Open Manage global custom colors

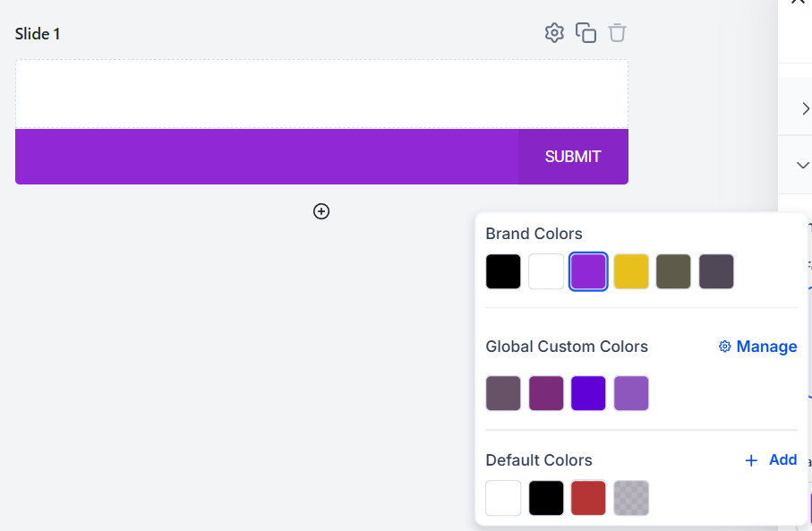click(757, 347)
